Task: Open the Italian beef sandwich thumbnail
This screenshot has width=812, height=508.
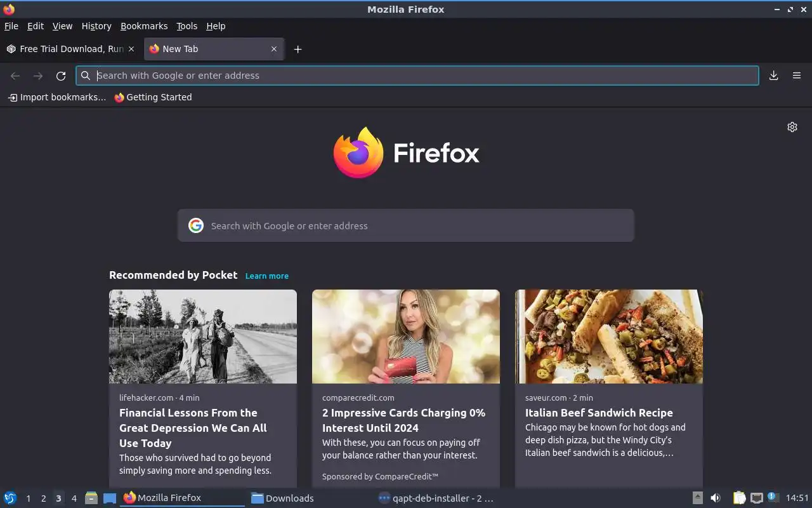Action: 609,337
